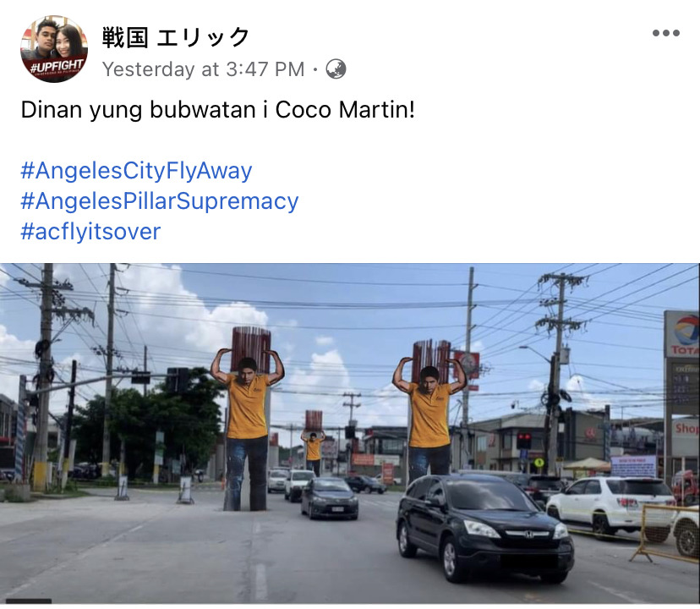Screen dimensions: 700x609
Task: Click the globe public audience icon
Action: click(336, 69)
